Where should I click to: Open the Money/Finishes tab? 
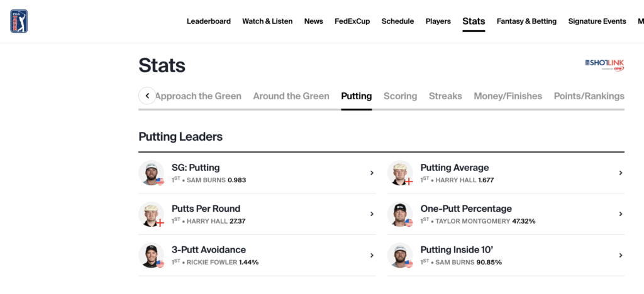pos(508,96)
